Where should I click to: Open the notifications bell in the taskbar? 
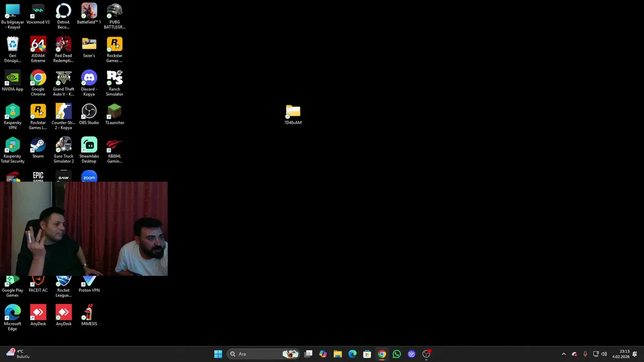[x=635, y=354]
